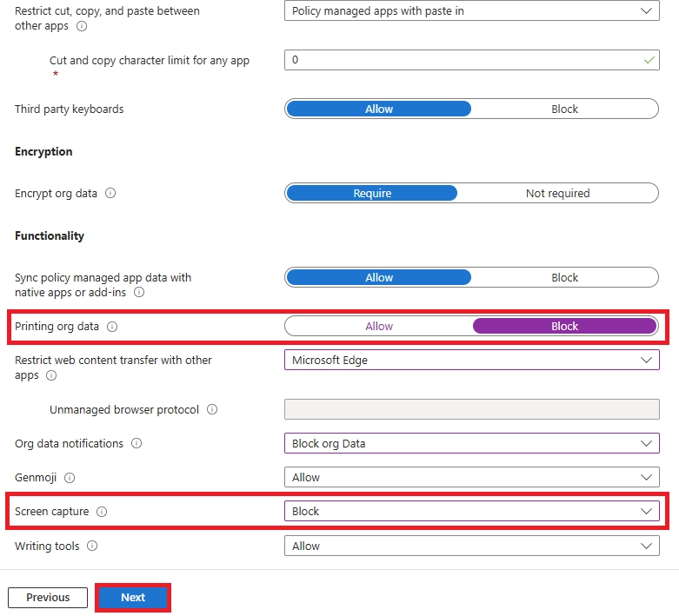The image size is (679, 616).
Task: View info about Unmanaged browser protocol
Action: (x=212, y=409)
